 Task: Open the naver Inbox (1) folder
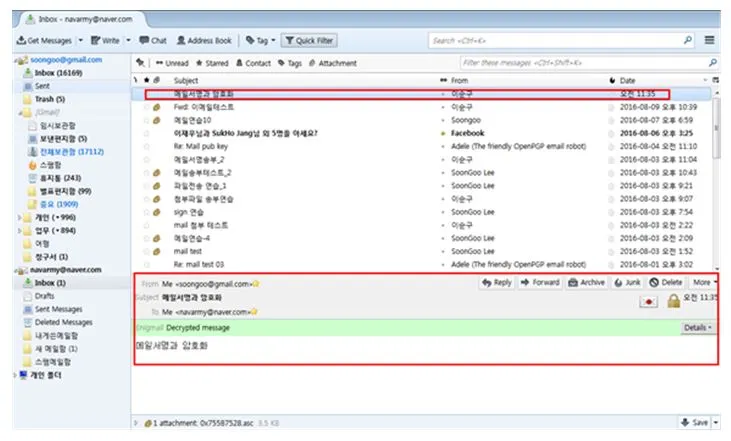[50, 283]
